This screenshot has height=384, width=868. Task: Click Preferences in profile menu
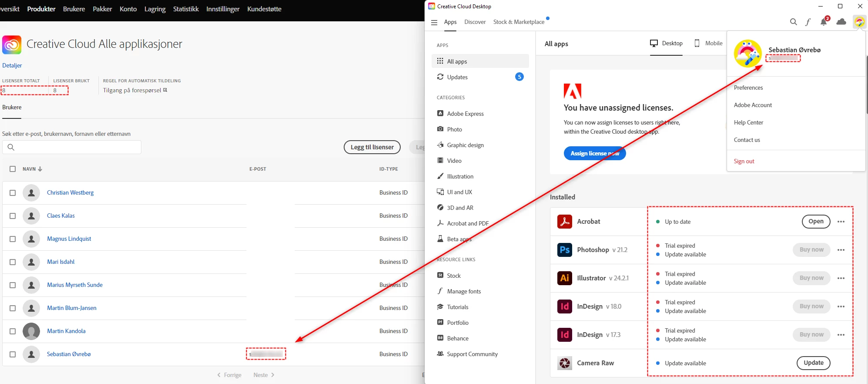pyautogui.click(x=748, y=88)
